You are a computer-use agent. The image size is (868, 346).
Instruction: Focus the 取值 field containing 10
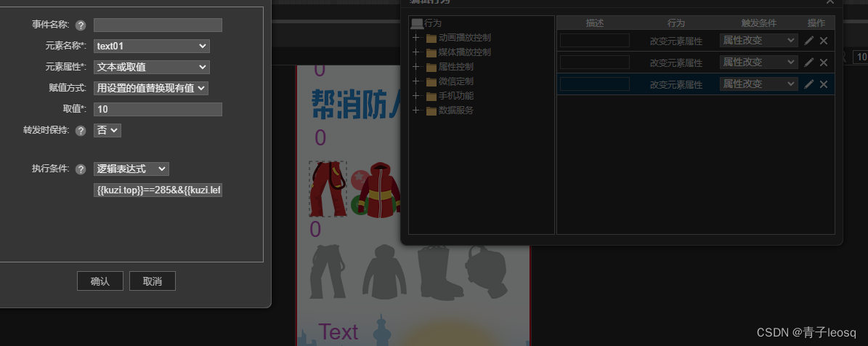[158, 109]
